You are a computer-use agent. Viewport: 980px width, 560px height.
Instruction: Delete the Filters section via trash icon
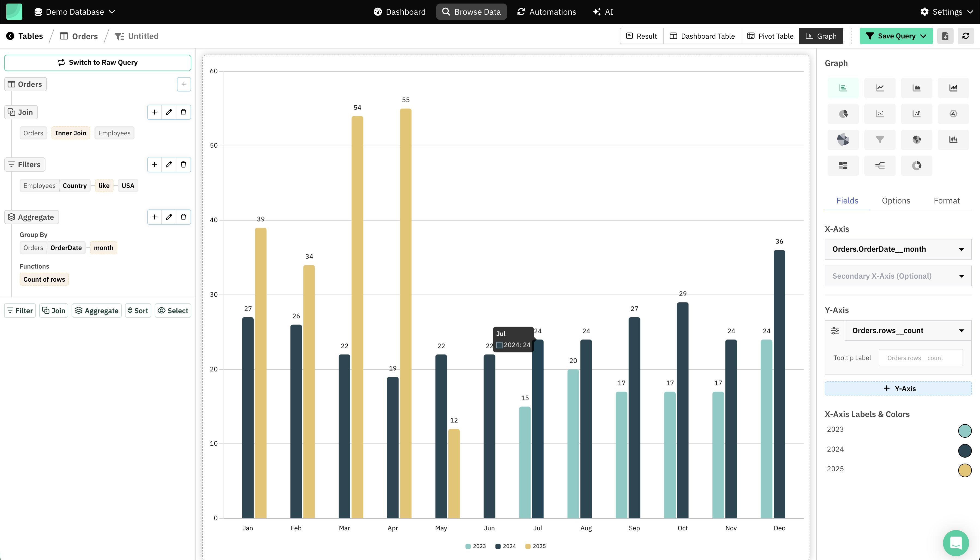(x=183, y=165)
